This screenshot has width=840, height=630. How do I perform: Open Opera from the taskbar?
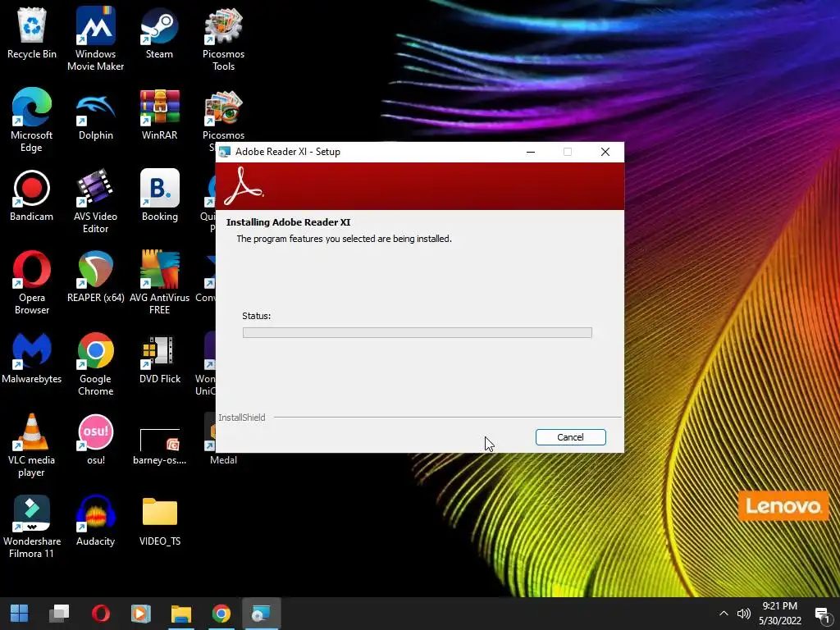(101, 614)
